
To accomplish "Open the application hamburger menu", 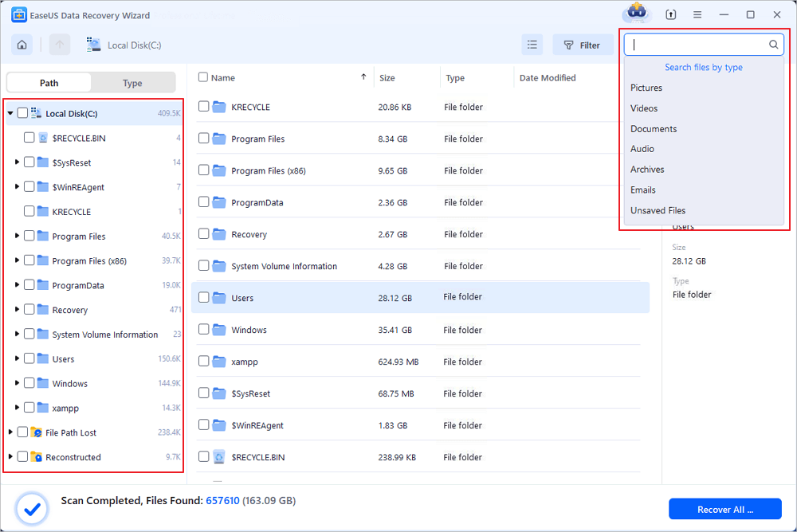I will 697,14.
